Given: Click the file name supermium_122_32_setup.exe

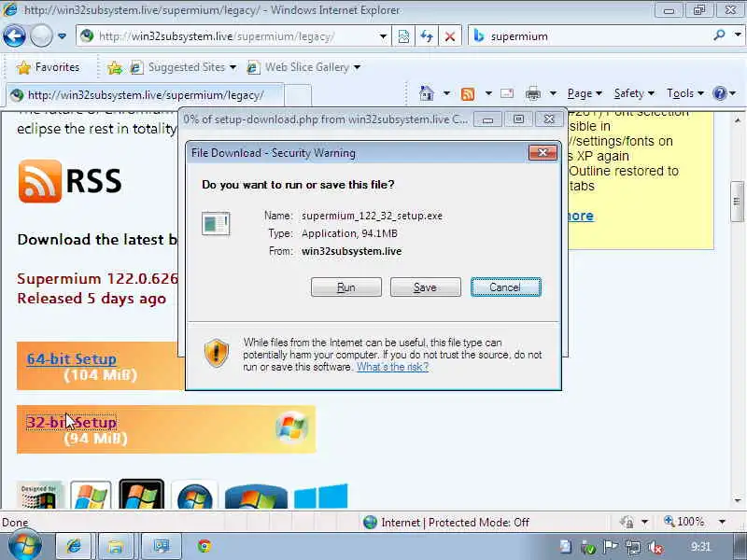Looking at the screenshot, I should point(372,216).
